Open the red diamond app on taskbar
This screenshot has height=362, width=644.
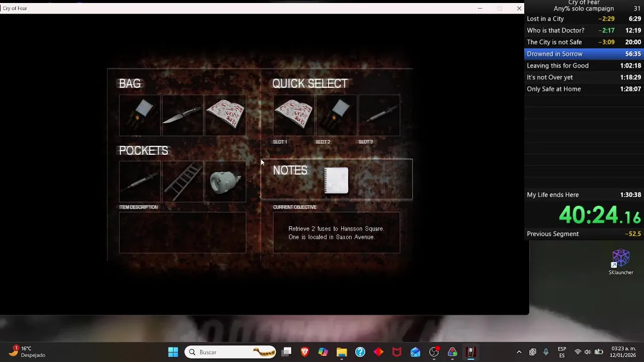[x=378, y=352]
